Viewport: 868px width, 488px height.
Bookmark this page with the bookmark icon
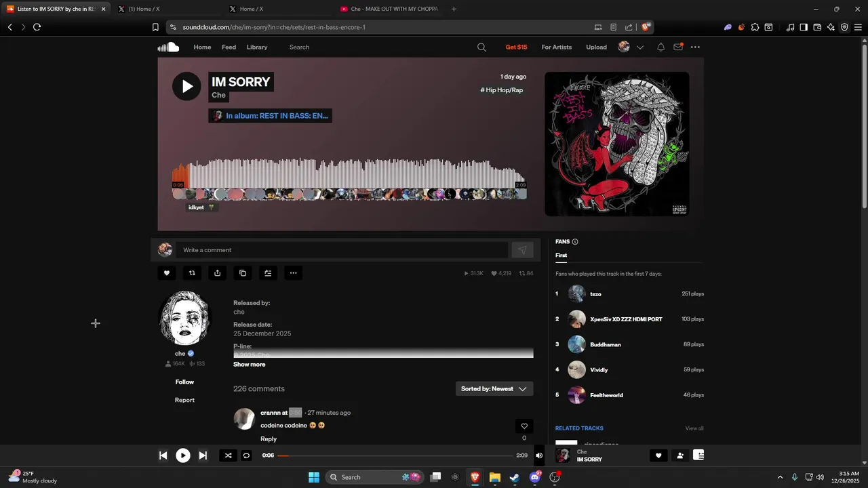(x=155, y=27)
